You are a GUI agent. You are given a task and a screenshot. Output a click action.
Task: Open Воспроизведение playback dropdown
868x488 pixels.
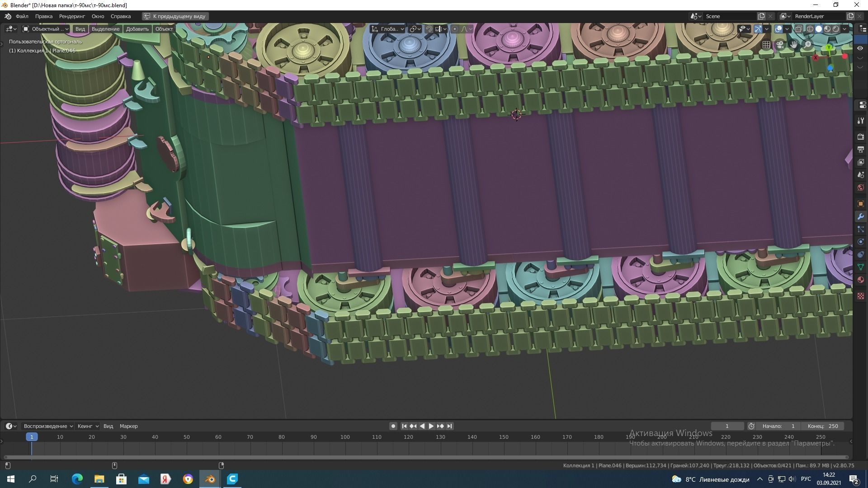[x=48, y=426]
